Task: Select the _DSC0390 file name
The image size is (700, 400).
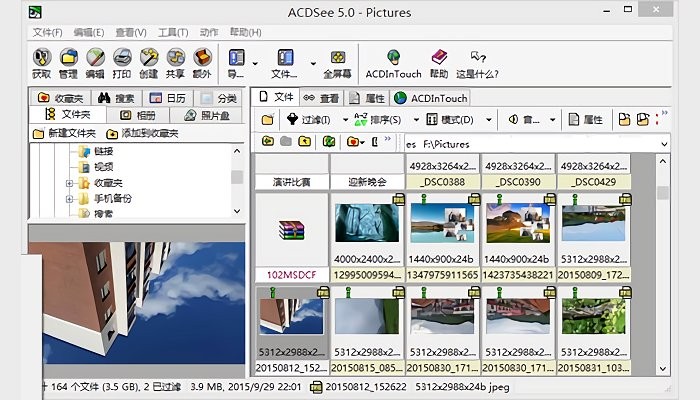Action: click(x=518, y=182)
